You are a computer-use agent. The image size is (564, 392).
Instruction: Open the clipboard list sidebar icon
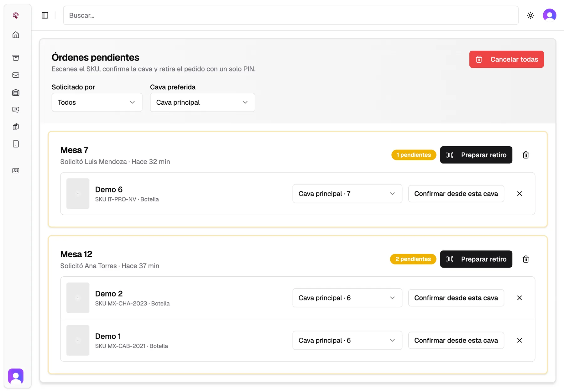point(16,127)
